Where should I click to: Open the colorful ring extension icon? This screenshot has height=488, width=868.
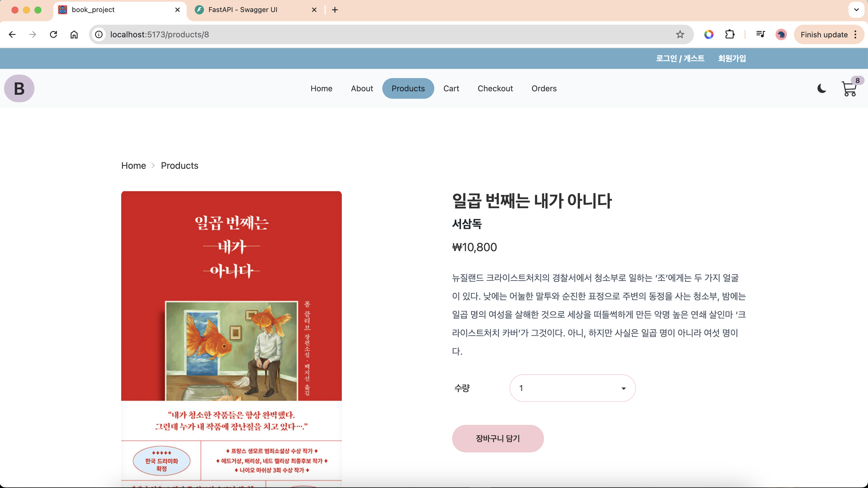pos(709,34)
